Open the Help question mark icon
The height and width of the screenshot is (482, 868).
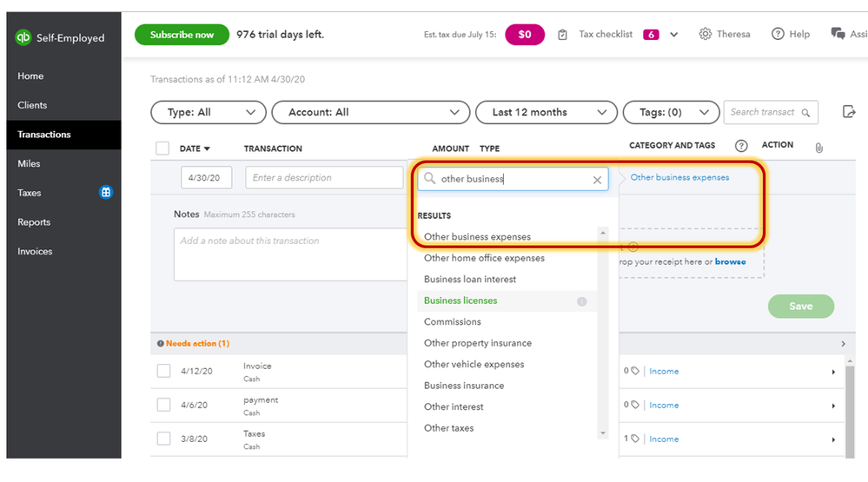(x=778, y=35)
